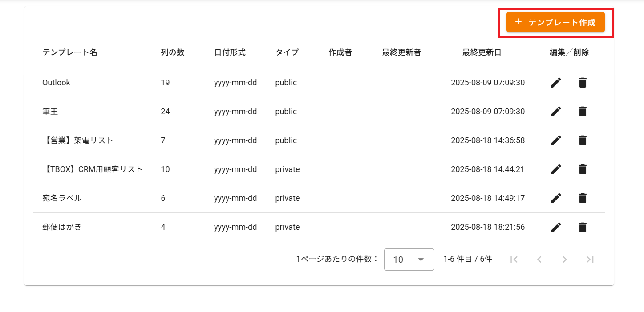Image resolution: width=644 pixels, height=312 pixels.
Task: Click the テンプレート作成 button
Action: tap(555, 22)
